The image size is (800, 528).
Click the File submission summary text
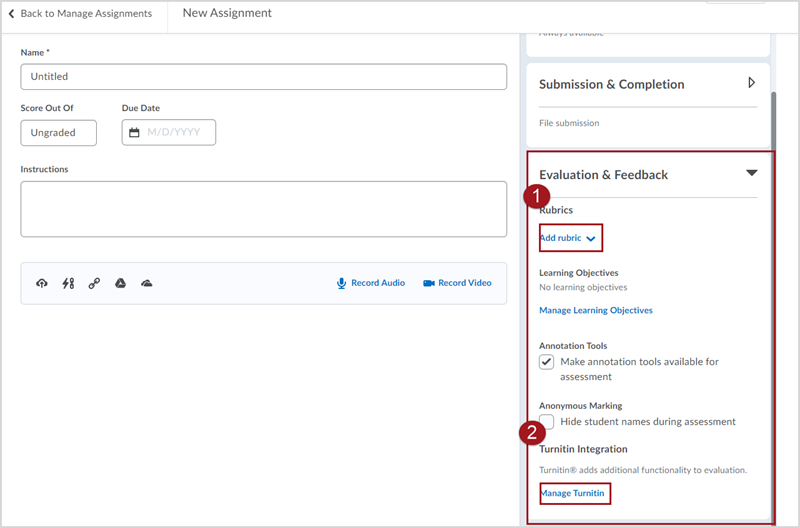(569, 123)
